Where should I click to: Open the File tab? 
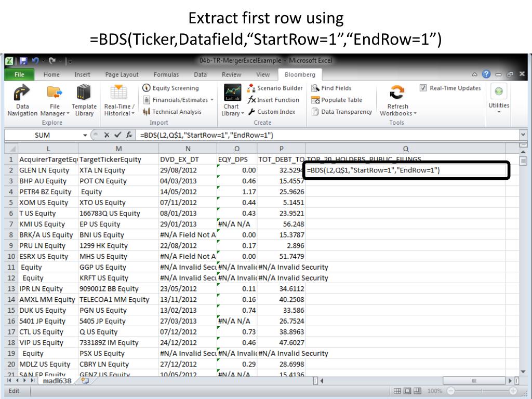[x=19, y=74]
